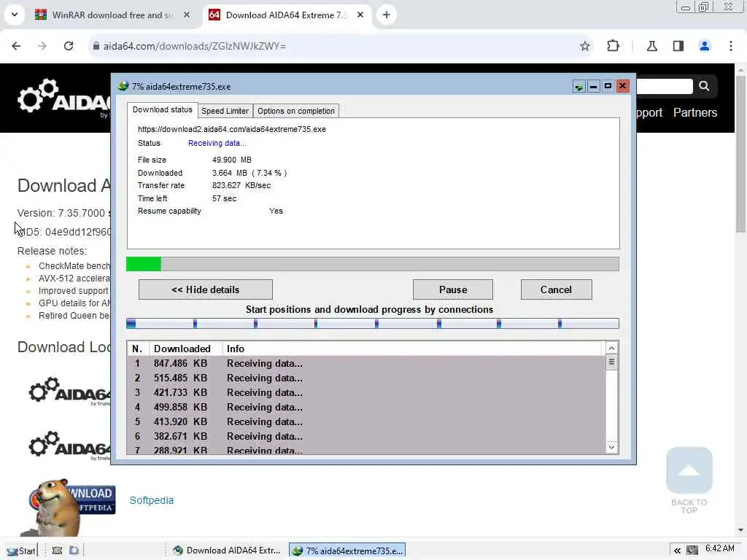Image resolution: width=747 pixels, height=560 pixels.
Task: Select connection row 2 with 515.485 KB
Action: 366,378
